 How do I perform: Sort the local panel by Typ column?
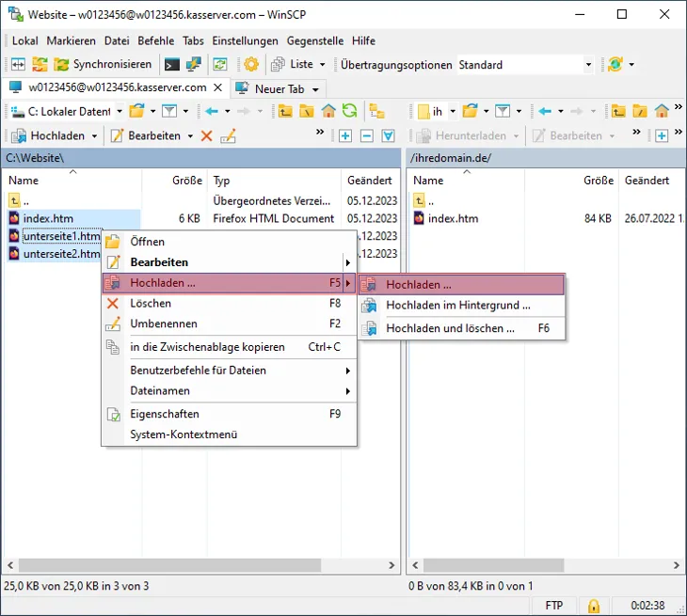(274, 181)
